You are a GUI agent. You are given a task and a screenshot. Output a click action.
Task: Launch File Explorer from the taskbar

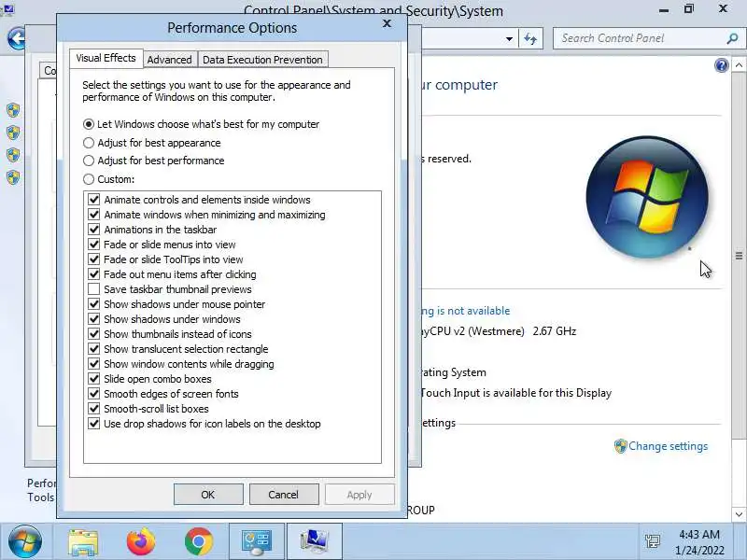[x=83, y=542]
